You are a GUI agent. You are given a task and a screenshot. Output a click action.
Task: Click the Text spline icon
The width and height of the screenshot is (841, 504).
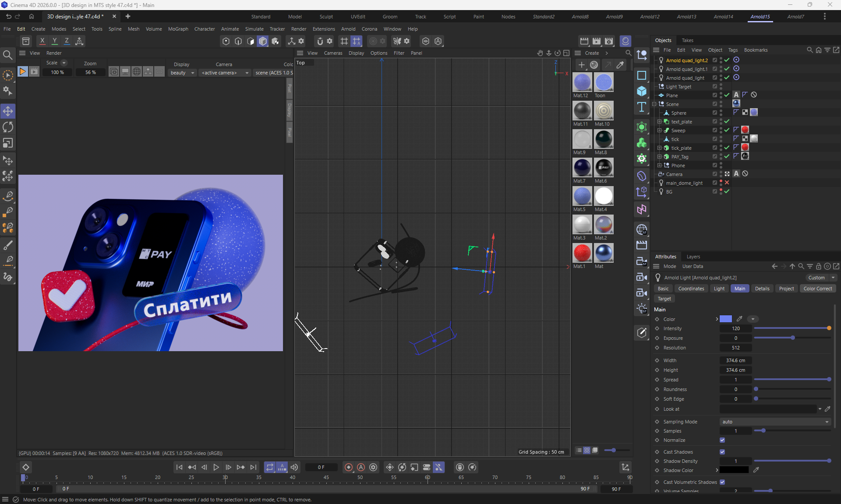(x=642, y=107)
